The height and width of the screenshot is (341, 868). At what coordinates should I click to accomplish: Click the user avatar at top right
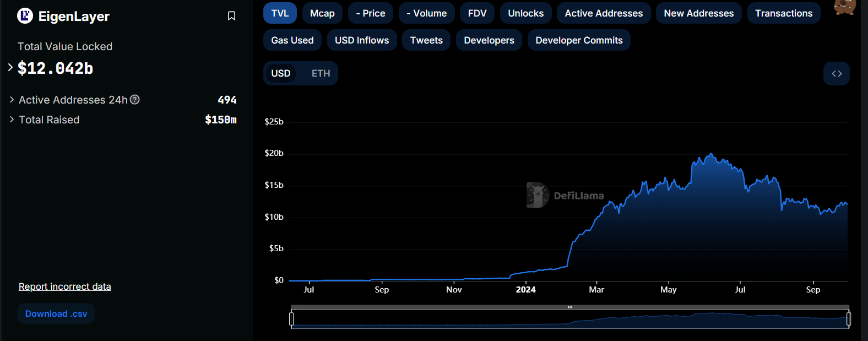[x=845, y=7]
